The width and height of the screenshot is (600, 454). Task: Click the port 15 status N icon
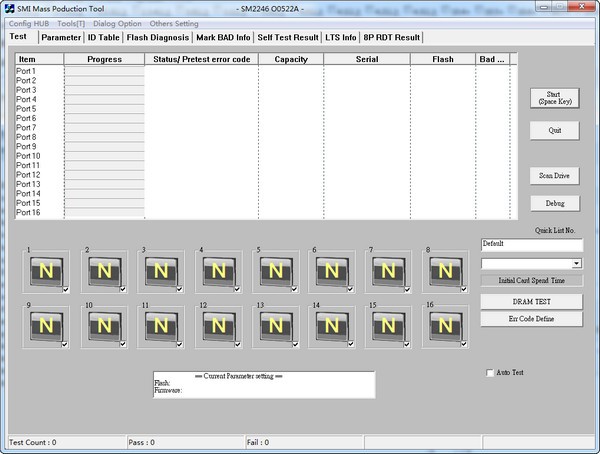tap(388, 326)
